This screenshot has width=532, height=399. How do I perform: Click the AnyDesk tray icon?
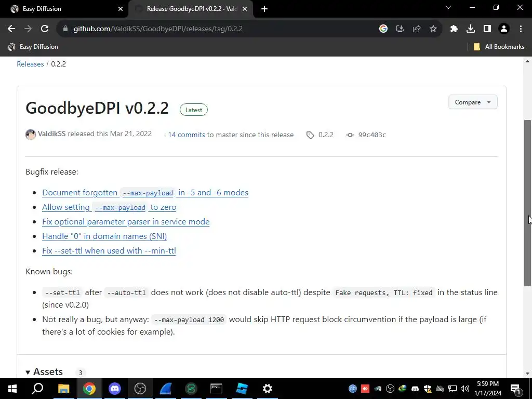pos(365,389)
